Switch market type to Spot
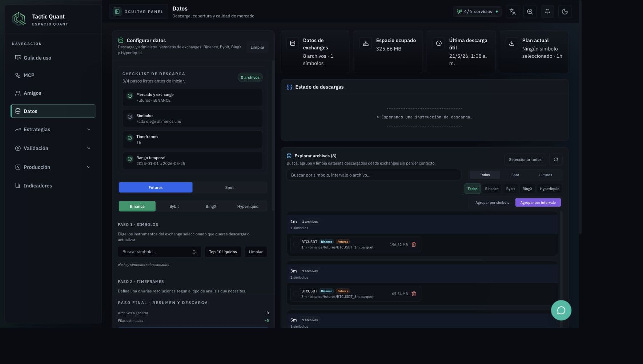The width and height of the screenshot is (643, 364). 229,187
